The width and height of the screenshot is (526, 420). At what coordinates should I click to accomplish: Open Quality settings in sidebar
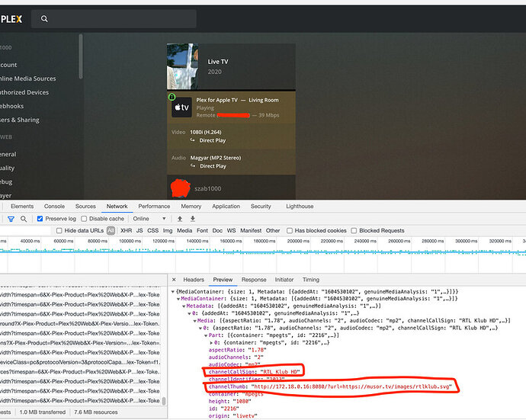[7, 168]
